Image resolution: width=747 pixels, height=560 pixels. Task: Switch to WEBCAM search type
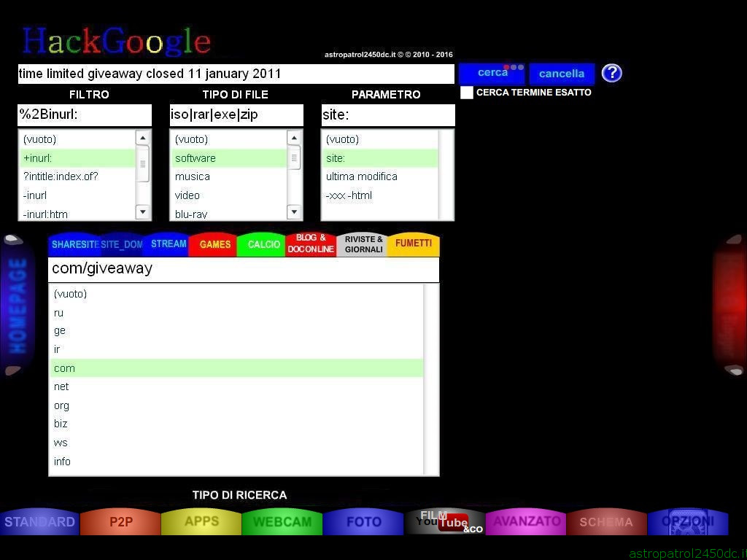pyautogui.click(x=282, y=522)
